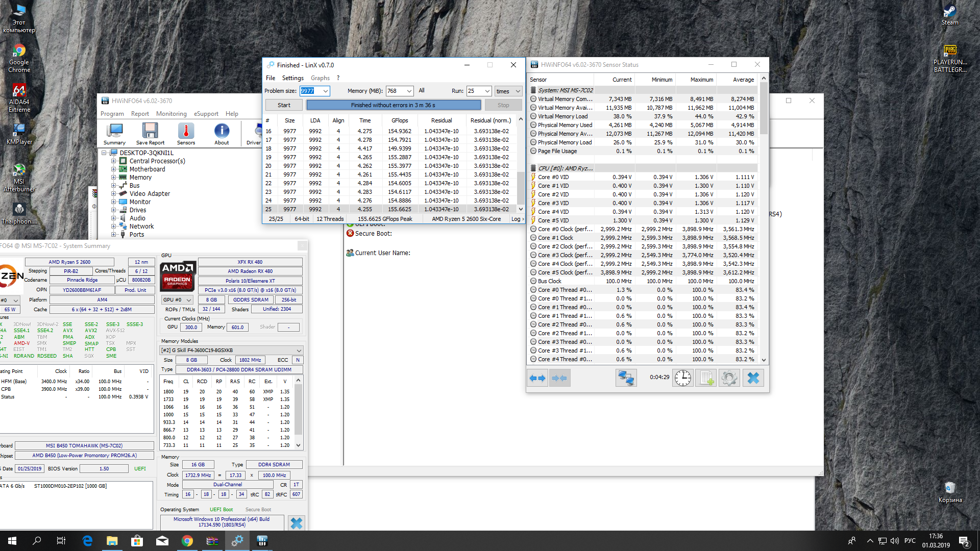Expand the Video Adapter tree node
The width and height of the screenshot is (980, 551).
tap(114, 193)
